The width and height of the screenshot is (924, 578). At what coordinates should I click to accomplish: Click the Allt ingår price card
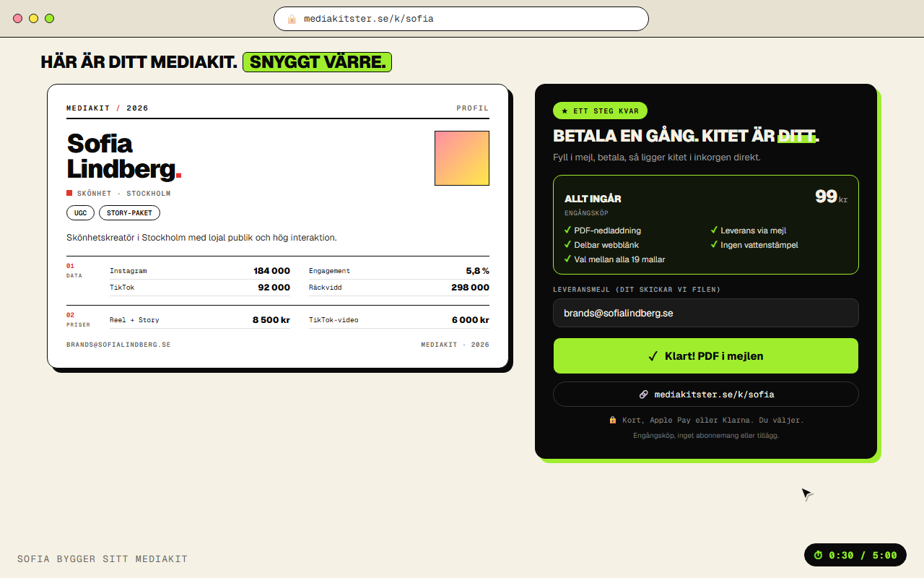[x=706, y=225]
